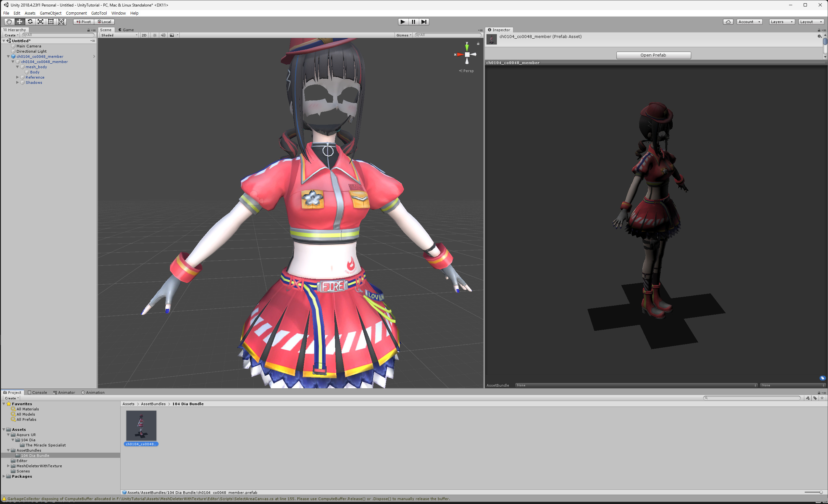The height and width of the screenshot is (504, 828).
Task: Expand the MeshDeleterWithTexture folder
Action: [8, 466]
